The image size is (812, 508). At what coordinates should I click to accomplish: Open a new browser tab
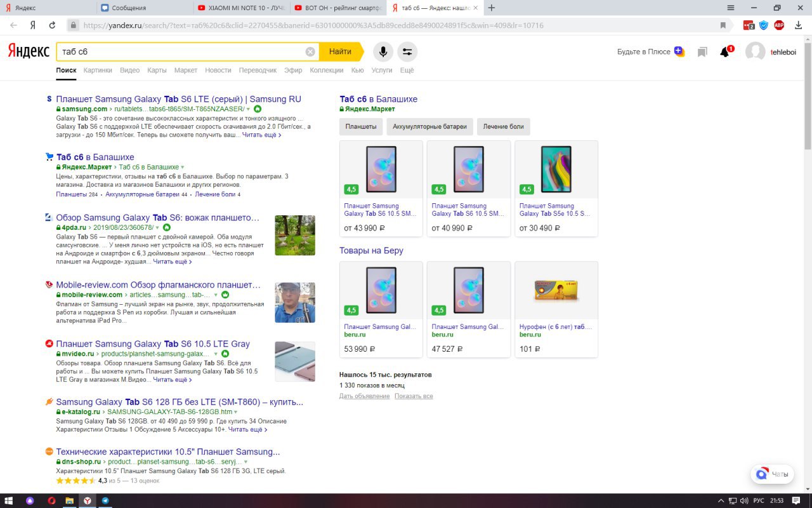[492, 8]
